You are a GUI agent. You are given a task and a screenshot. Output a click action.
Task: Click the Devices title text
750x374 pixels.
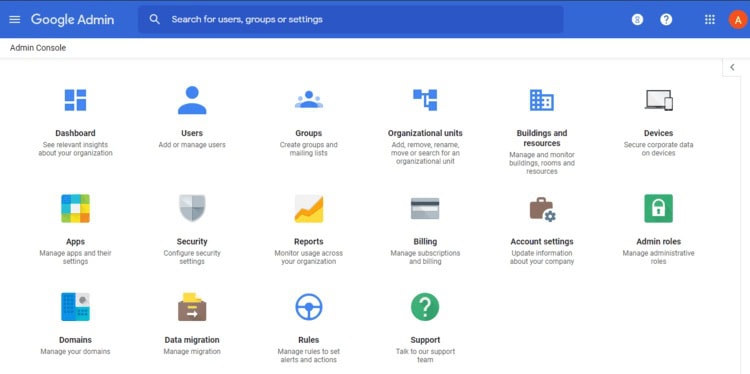(659, 133)
